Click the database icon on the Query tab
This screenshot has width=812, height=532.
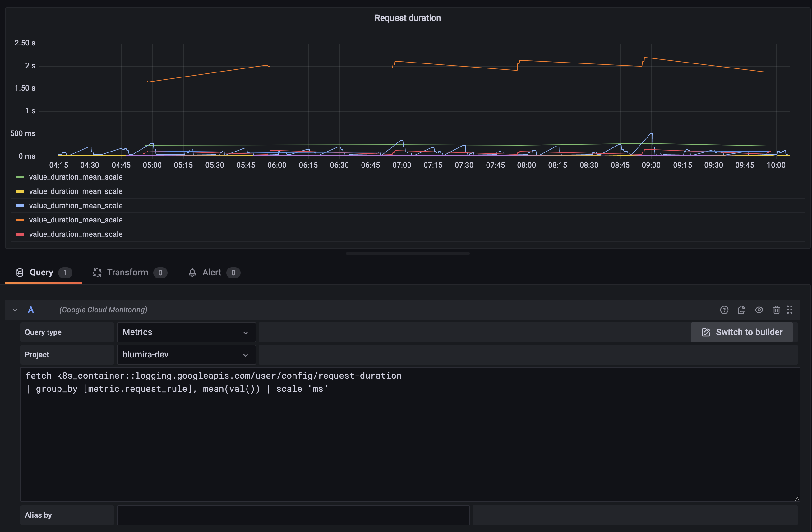point(20,272)
